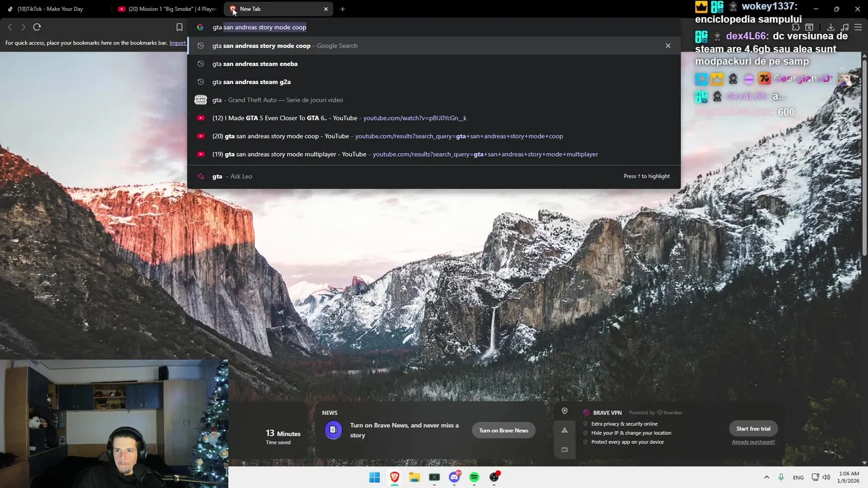
Task: Open the Xbox Game Bar taskbar icon
Action: pyautogui.click(x=435, y=477)
